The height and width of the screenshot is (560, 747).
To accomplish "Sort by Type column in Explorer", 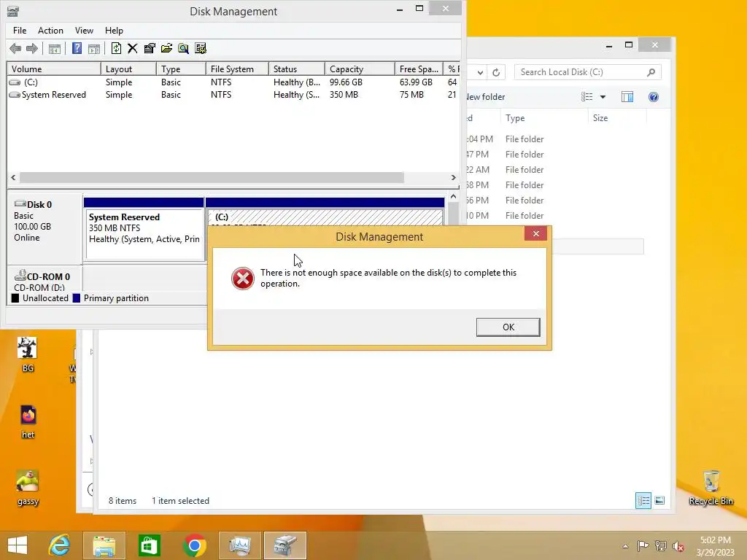I will (544, 118).
